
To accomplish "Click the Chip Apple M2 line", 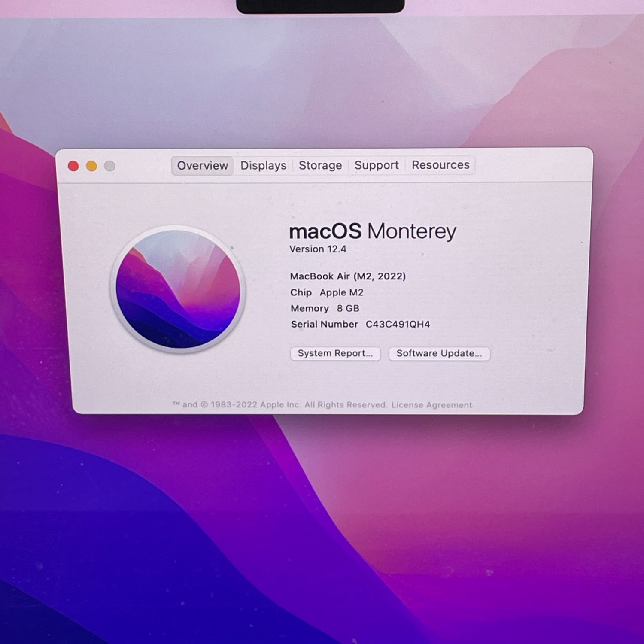I will pyautogui.click(x=327, y=292).
